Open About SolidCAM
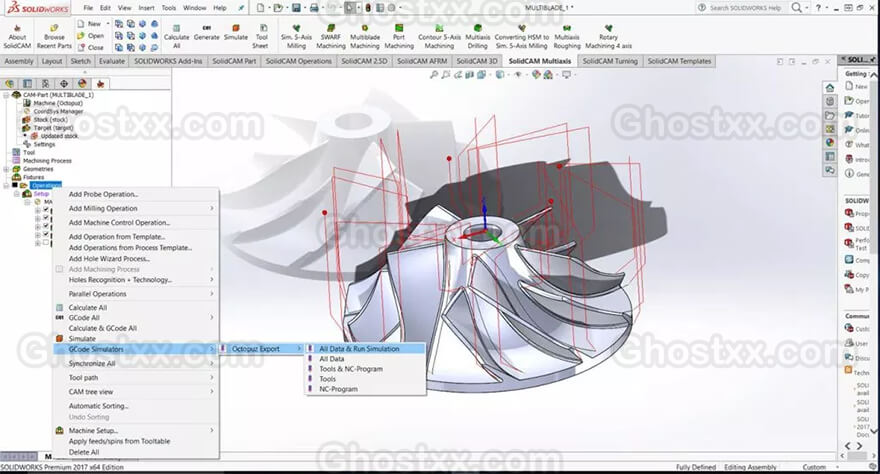 [17, 36]
